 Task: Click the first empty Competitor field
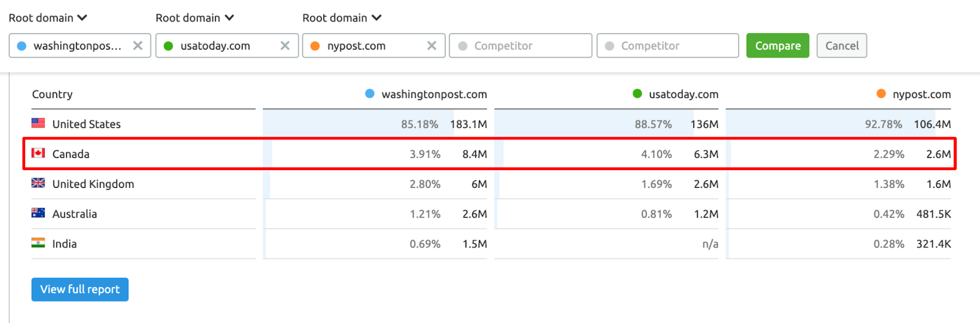click(521, 46)
